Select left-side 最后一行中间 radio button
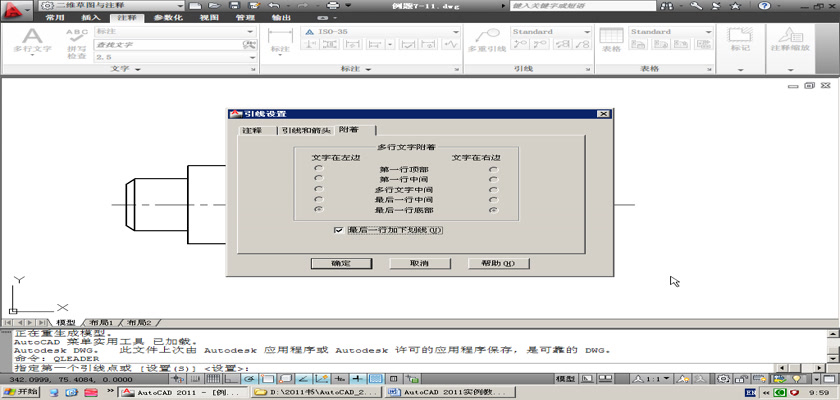 319,199
